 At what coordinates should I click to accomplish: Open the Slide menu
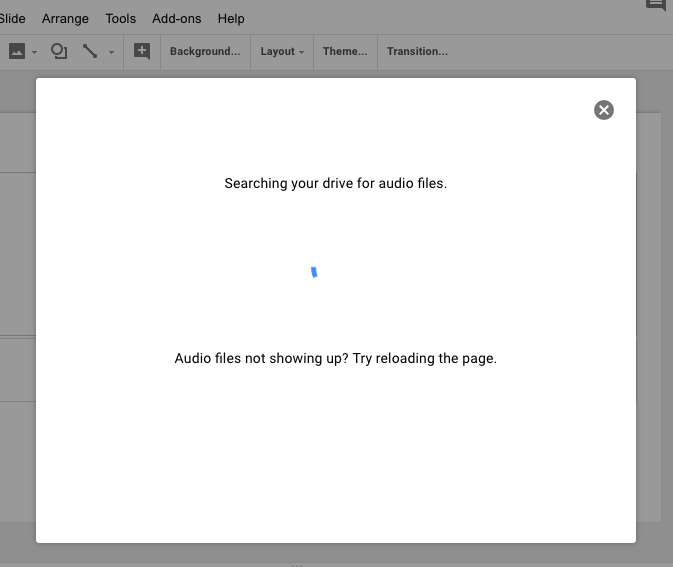pos(12,19)
